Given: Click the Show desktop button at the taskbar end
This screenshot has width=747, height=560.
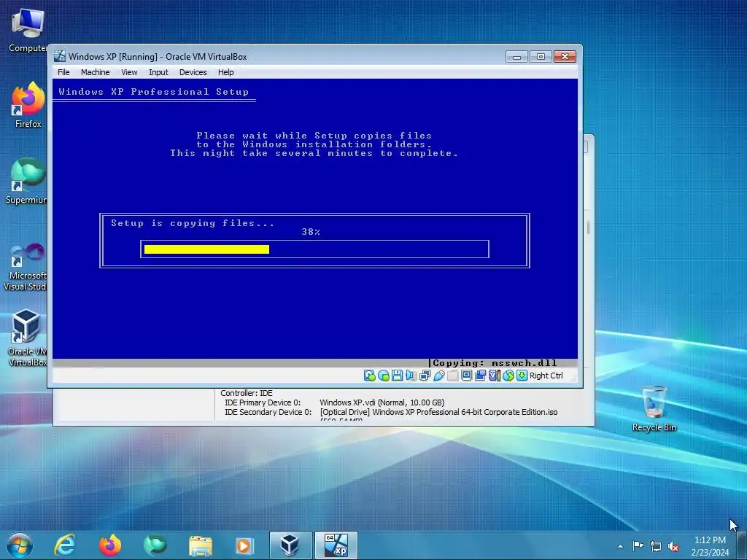Looking at the screenshot, I should coord(743,545).
